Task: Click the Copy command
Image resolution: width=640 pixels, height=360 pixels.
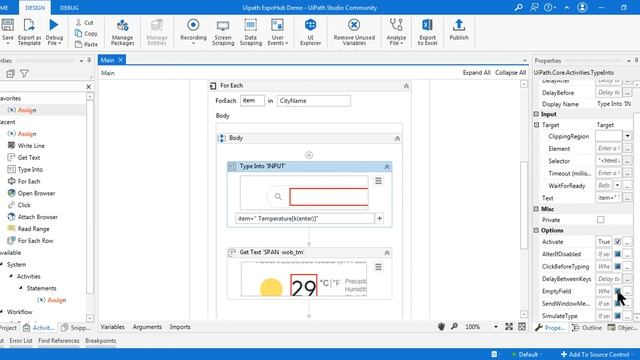Action: (86, 33)
